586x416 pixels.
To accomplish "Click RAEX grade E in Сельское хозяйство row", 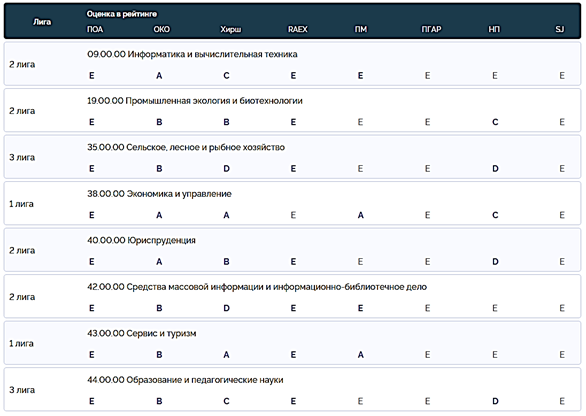I will click(x=293, y=169).
